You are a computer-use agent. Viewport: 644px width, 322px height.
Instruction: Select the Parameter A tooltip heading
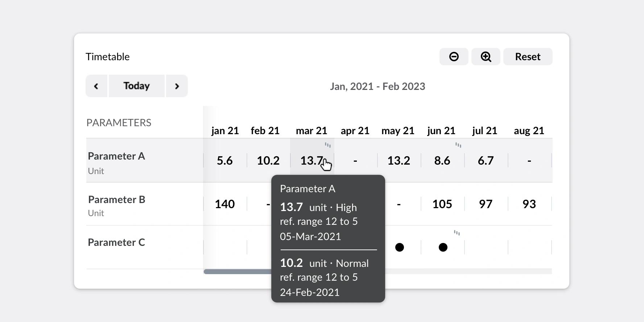tap(307, 189)
